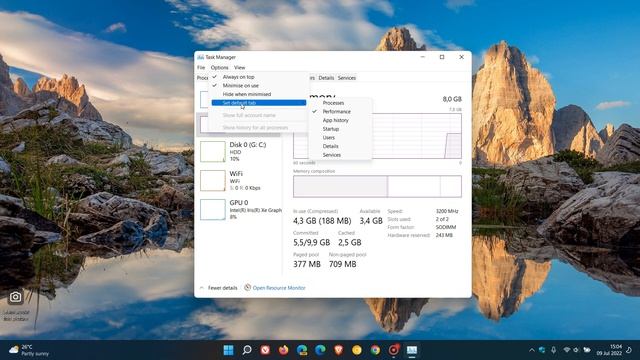Expand the Set default tab submenu
The height and width of the screenshot is (360, 640).
(259, 103)
